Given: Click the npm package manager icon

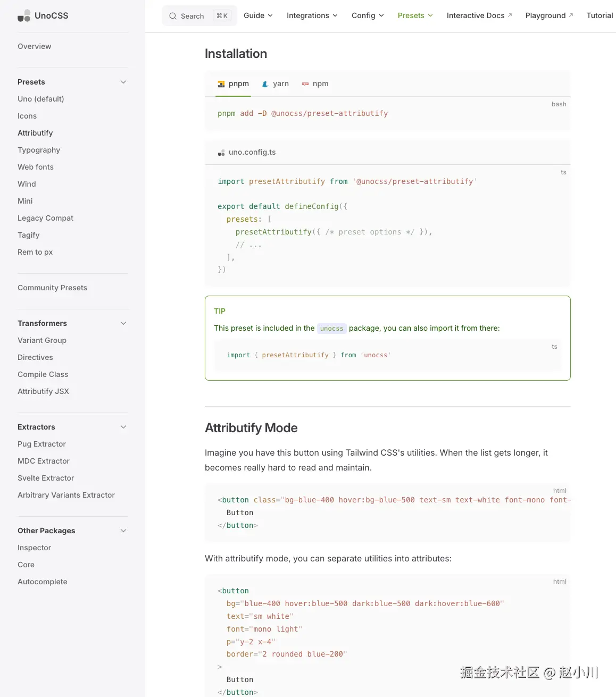Looking at the screenshot, I should click(305, 84).
